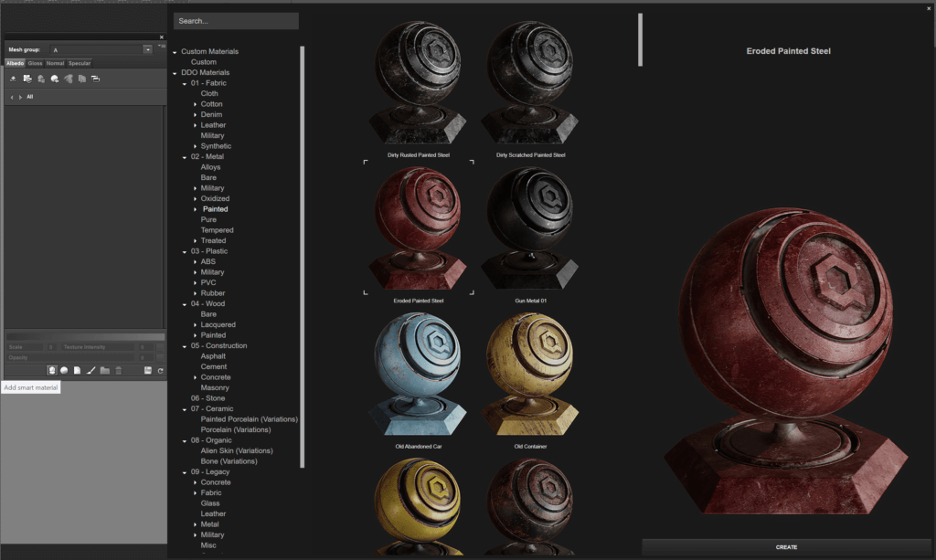Select the Glass tree item

coord(210,503)
